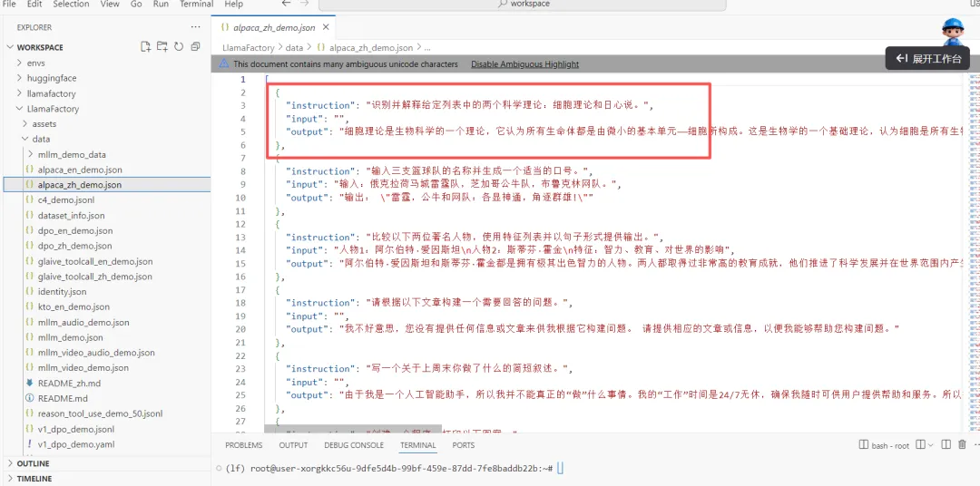The width and height of the screenshot is (980, 486).
Task: Open the Run menu
Action: click(161, 4)
